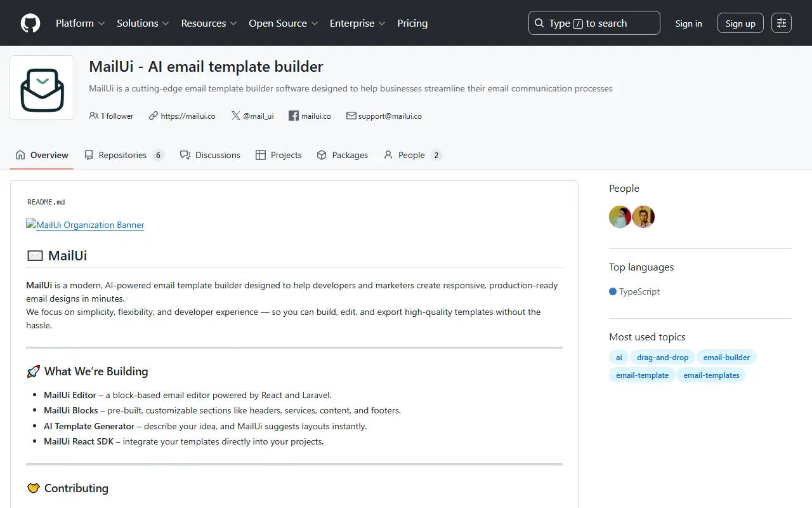Open the X profile @mail_ui link
Screen dimensions: 812x508
click(x=252, y=116)
